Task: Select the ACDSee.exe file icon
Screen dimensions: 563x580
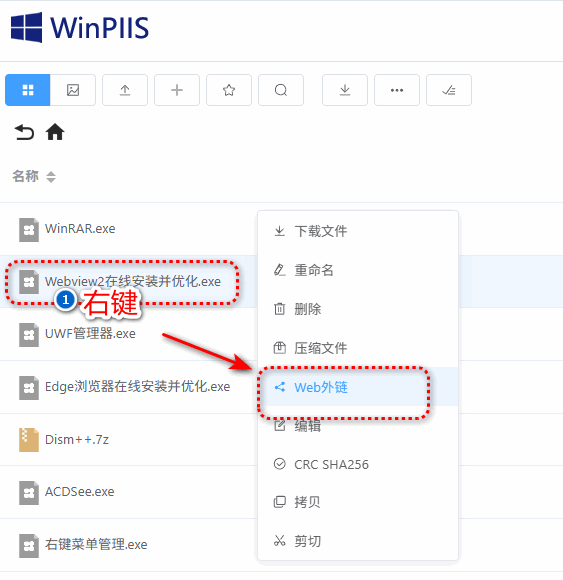Action: pyautogui.click(x=29, y=493)
